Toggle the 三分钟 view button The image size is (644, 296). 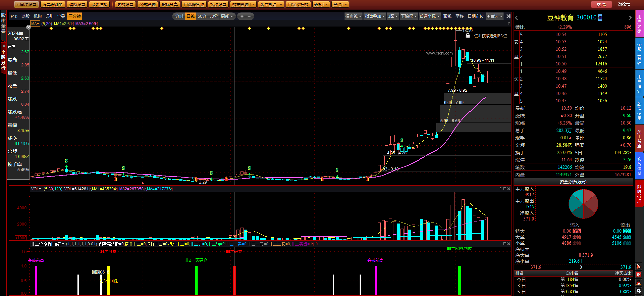pos(75,16)
